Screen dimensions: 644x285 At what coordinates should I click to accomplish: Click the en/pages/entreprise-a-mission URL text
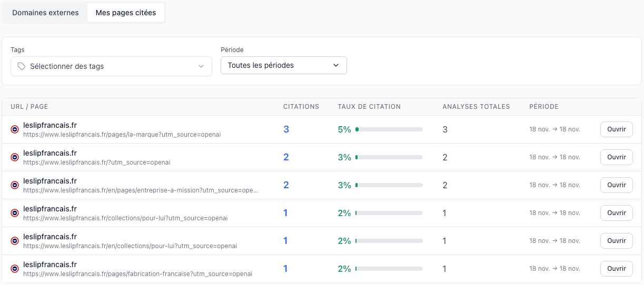click(141, 190)
